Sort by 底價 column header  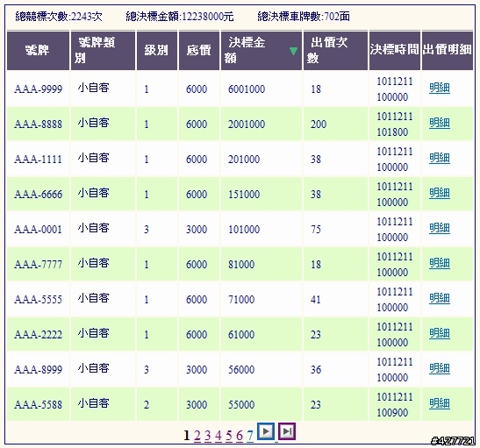point(198,51)
